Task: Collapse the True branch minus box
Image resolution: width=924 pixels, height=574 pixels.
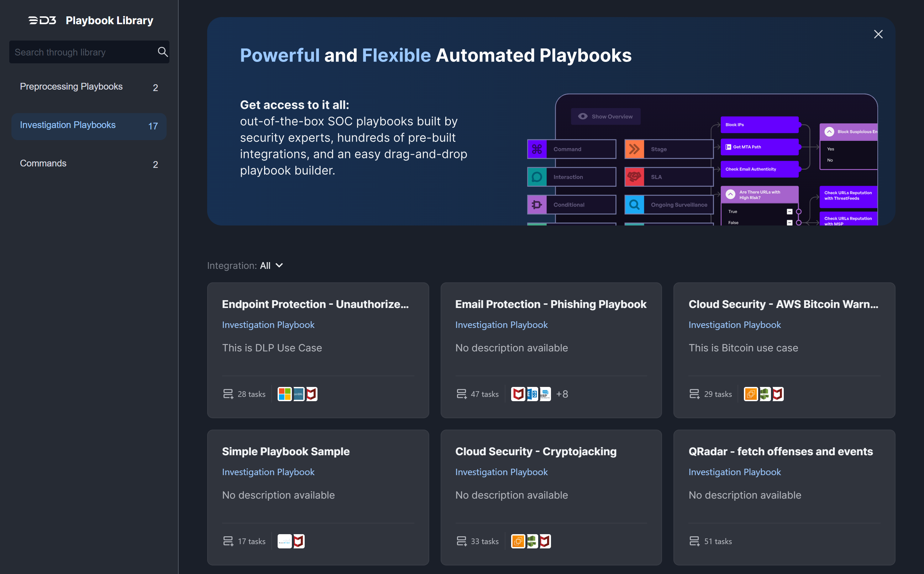Action: [x=789, y=212]
